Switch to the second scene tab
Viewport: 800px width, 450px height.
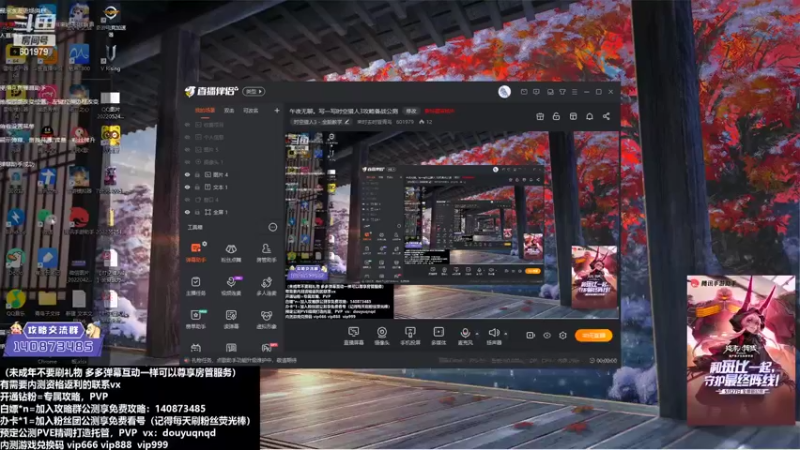pyautogui.click(x=229, y=110)
